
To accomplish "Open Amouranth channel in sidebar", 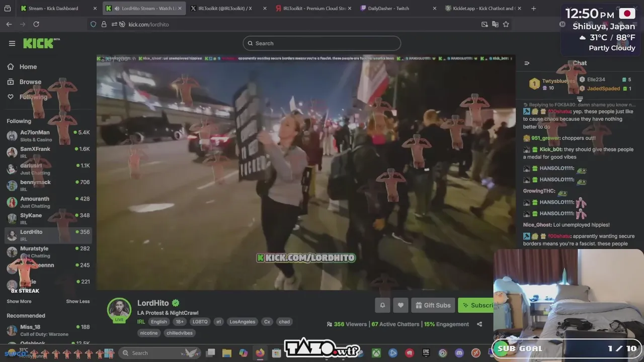I will point(48,202).
